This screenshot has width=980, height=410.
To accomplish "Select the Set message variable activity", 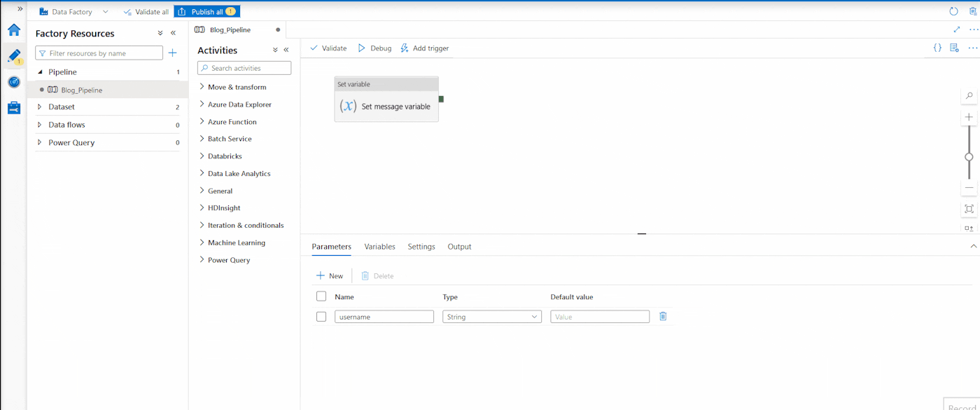I will click(386, 99).
